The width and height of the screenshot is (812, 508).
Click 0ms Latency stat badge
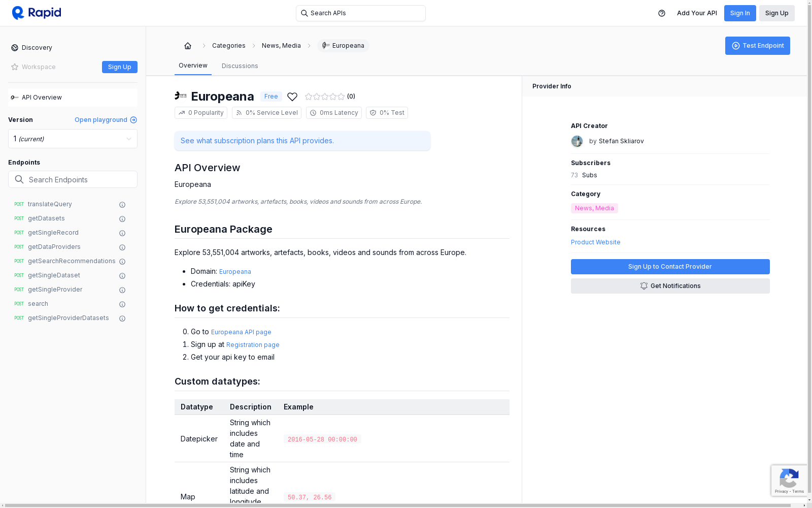334,113
